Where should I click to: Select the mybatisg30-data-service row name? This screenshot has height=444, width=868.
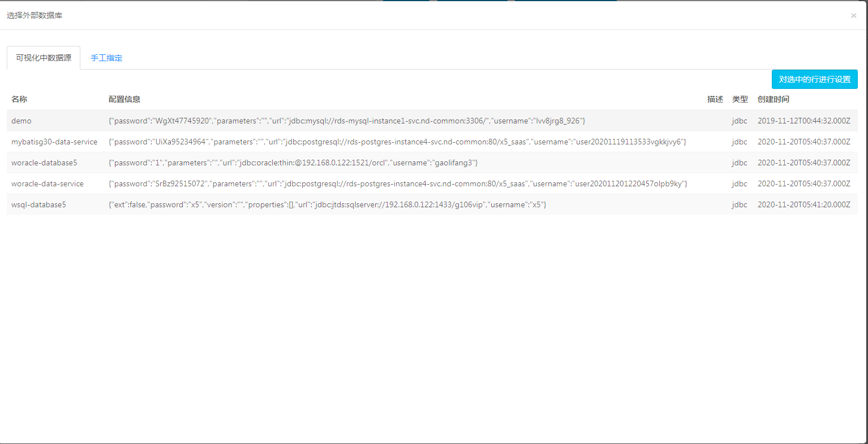point(54,142)
